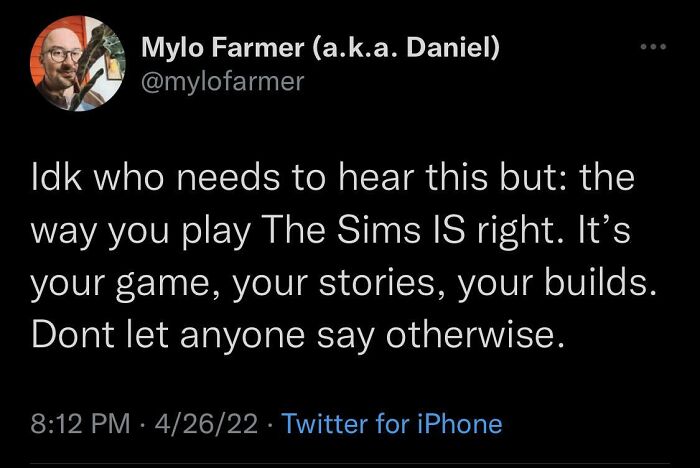Screen dimensions: 700x468
Task: Click the tweet line starting "Dont let anyone"
Action: pyautogui.click(x=300, y=337)
